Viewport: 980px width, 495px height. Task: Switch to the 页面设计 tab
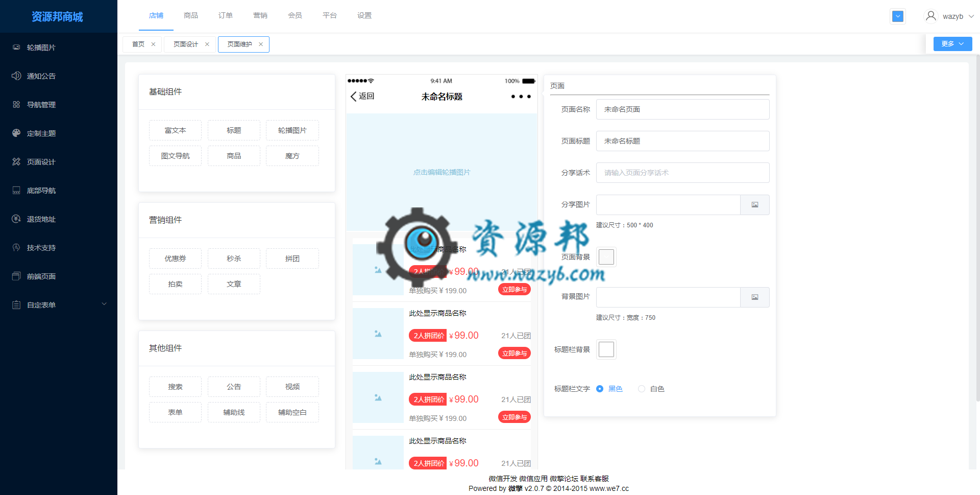(186, 44)
